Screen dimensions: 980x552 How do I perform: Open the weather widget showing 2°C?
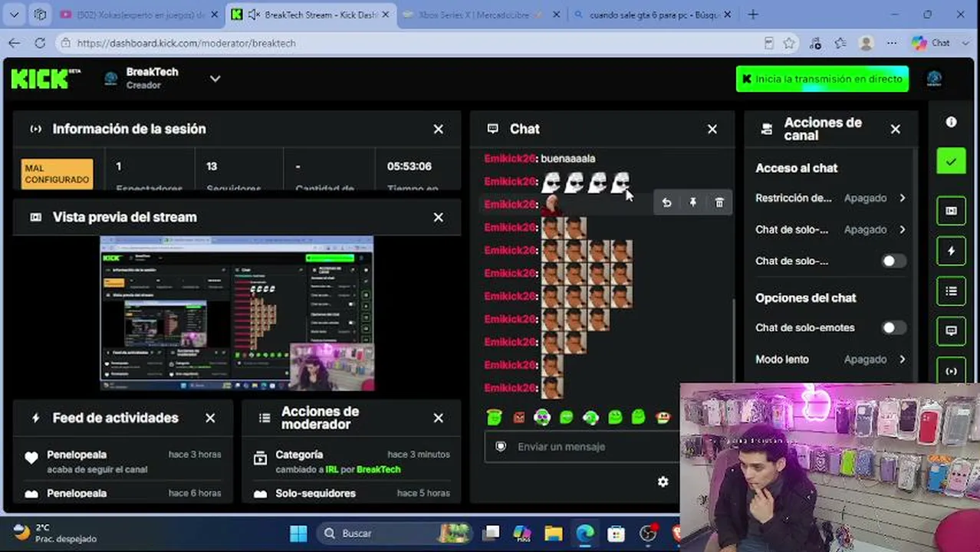54,533
